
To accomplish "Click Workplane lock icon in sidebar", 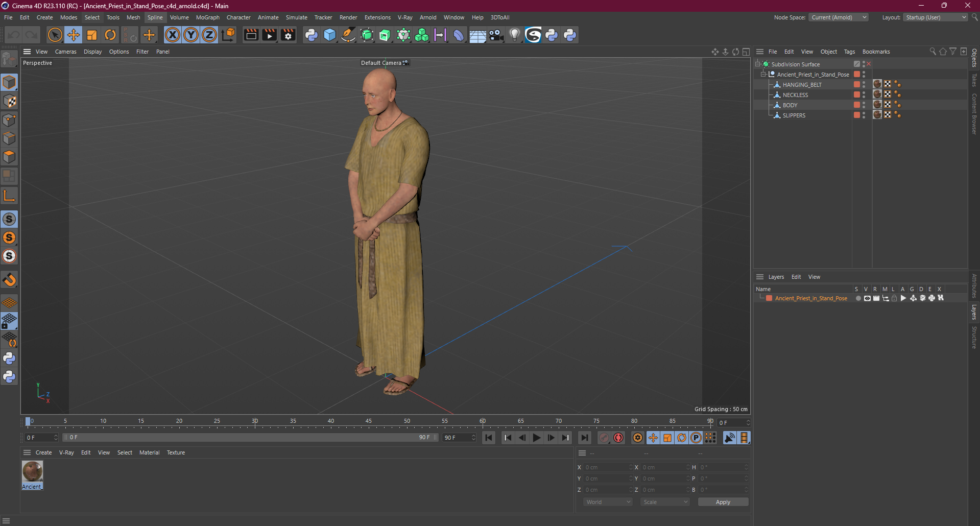I will pos(9,321).
